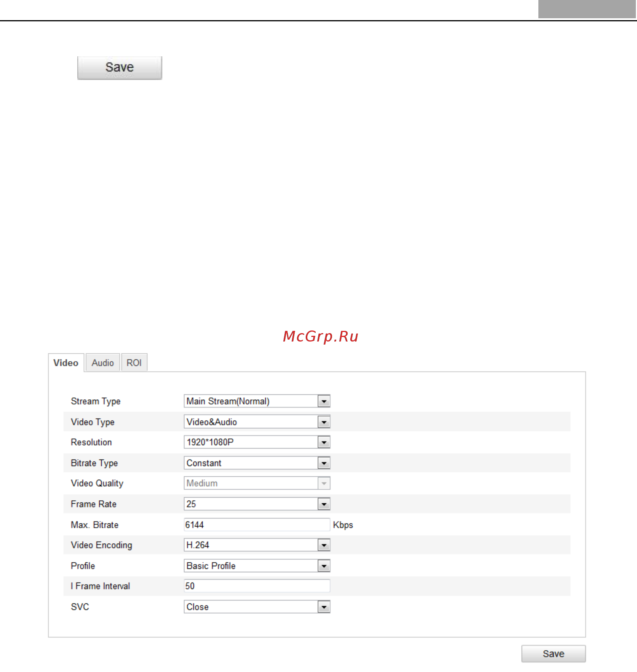Open the Video Type dropdown
637x672 pixels.
pyautogui.click(x=257, y=421)
